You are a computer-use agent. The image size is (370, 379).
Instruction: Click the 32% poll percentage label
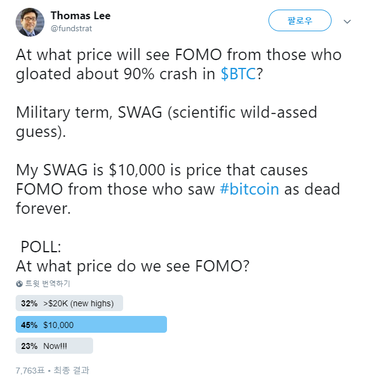[29, 303]
